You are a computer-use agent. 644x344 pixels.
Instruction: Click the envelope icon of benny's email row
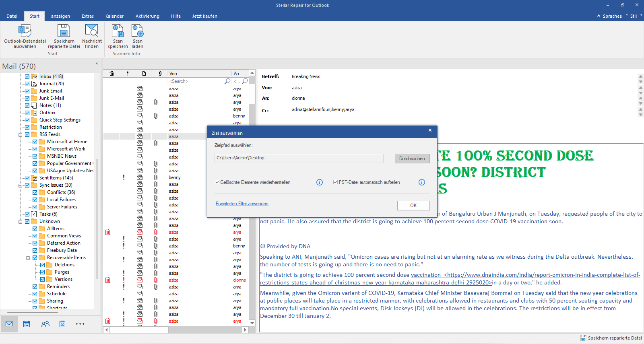click(x=140, y=177)
